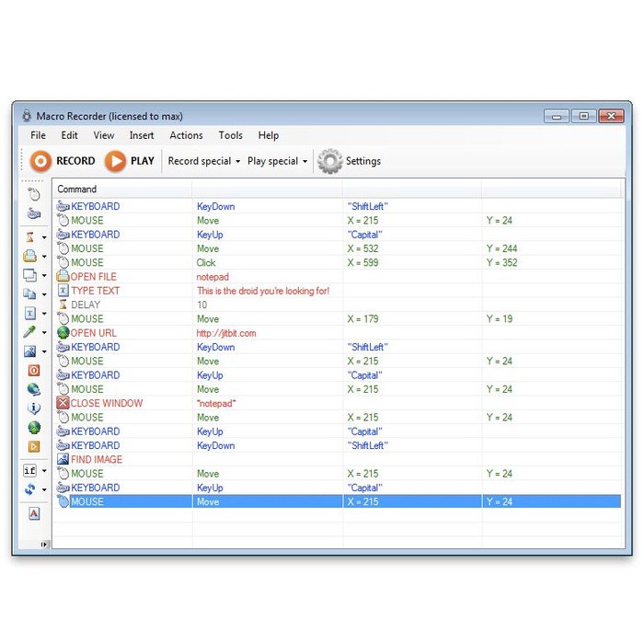
Task: Click the Settings label text
Action: tap(363, 161)
